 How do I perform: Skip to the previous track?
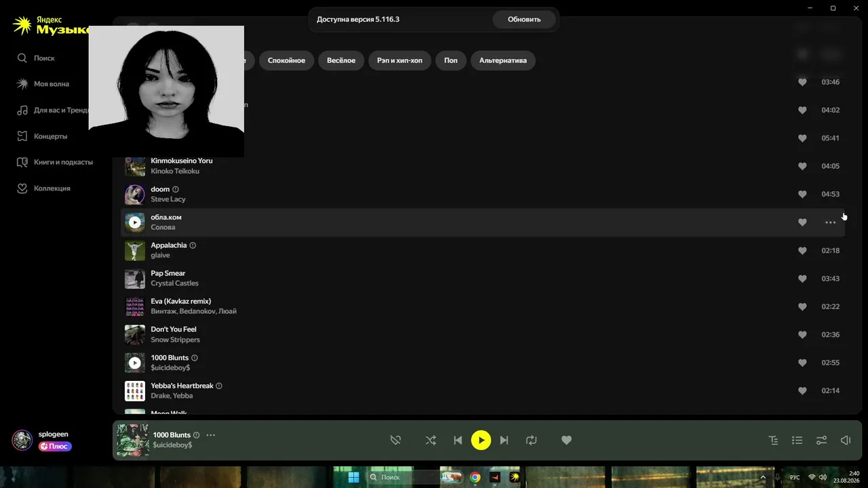[x=458, y=441]
